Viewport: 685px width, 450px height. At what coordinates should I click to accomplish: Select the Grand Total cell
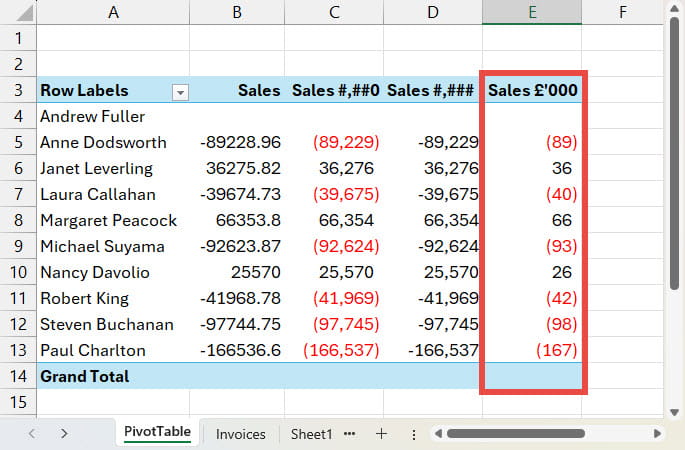[x=113, y=376]
